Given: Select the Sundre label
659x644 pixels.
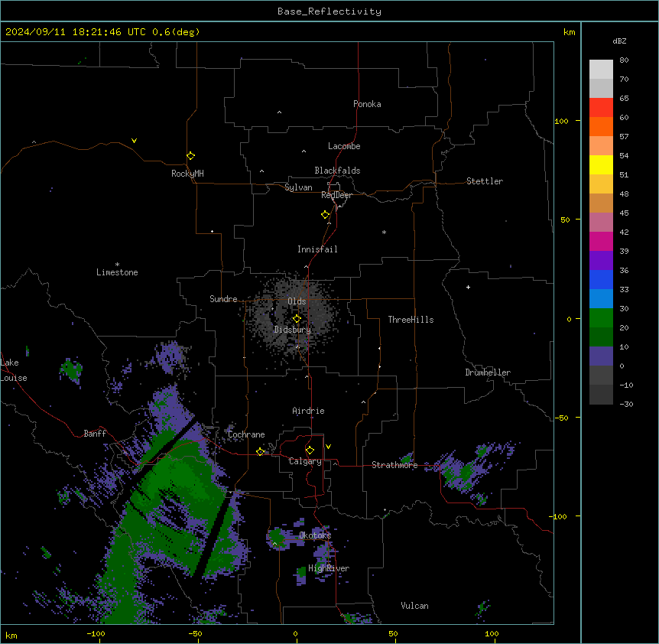Looking at the screenshot, I should pos(223,299).
